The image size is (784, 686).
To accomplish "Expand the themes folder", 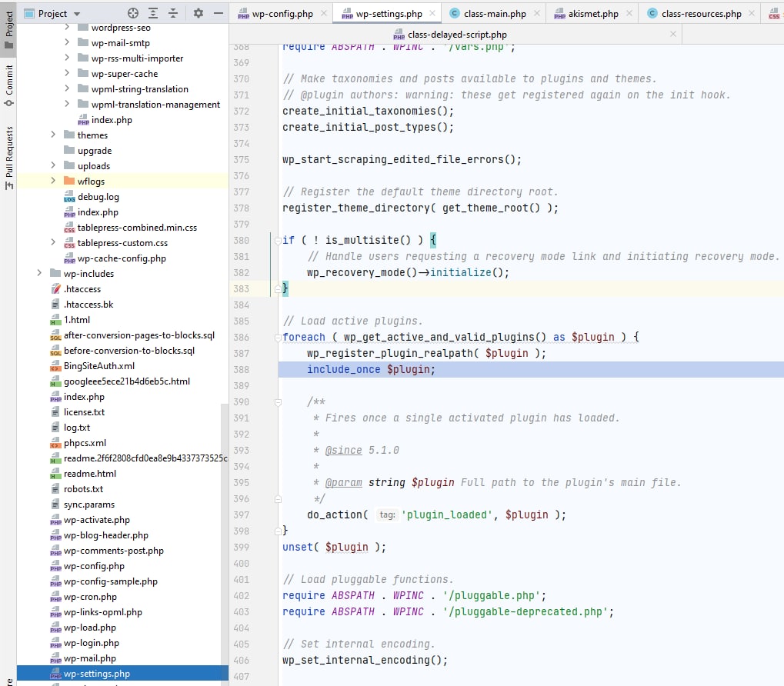I will (53, 135).
